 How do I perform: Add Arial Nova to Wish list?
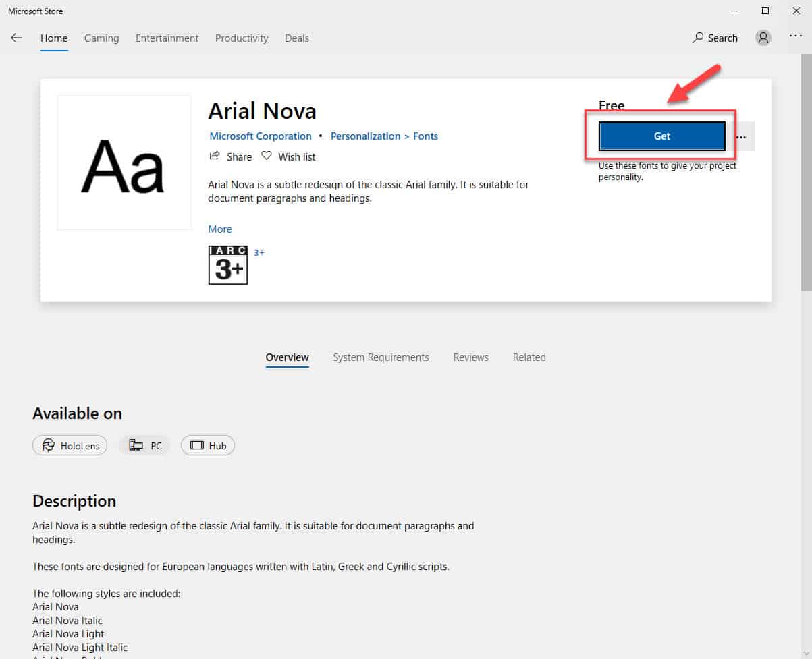pyautogui.click(x=288, y=156)
